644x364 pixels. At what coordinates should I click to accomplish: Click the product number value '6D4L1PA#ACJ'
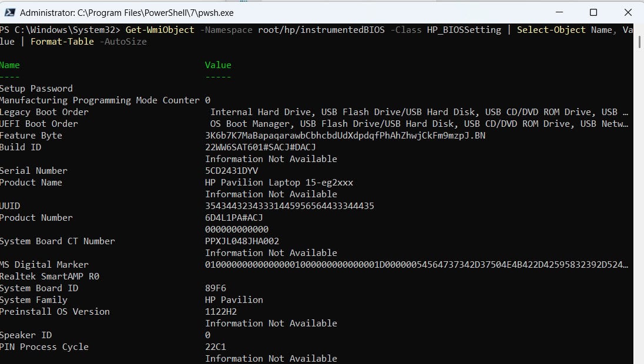(234, 218)
